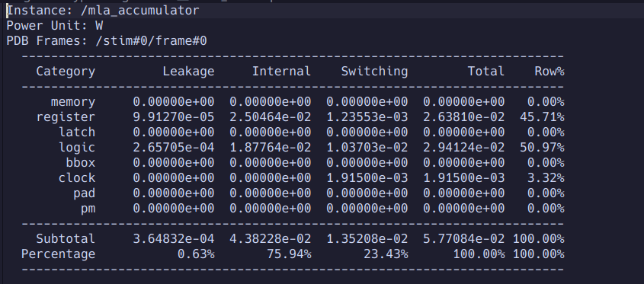Click subtotal switching value 1.35208e-02
Viewport: 644px width, 284px height.
coord(367,238)
